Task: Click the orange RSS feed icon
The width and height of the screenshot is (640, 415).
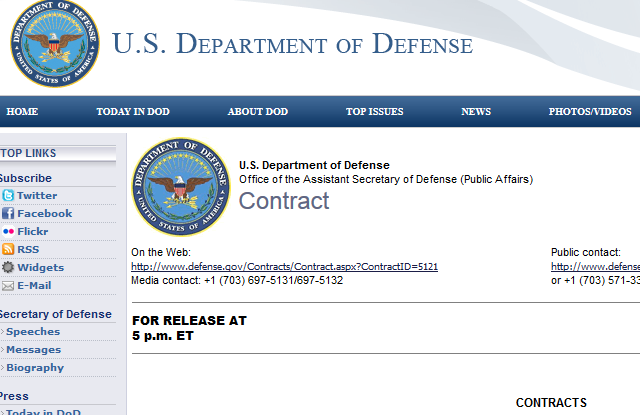Action: pyautogui.click(x=8, y=249)
